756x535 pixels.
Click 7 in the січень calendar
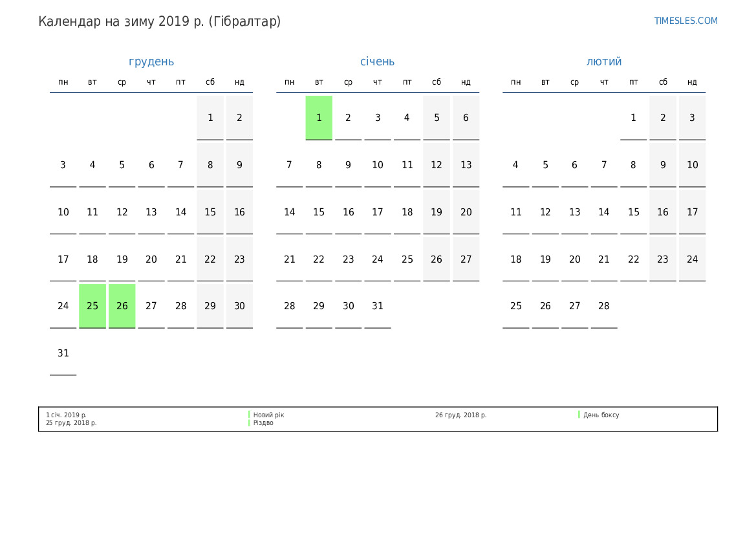pyautogui.click(x=289, y=165)
